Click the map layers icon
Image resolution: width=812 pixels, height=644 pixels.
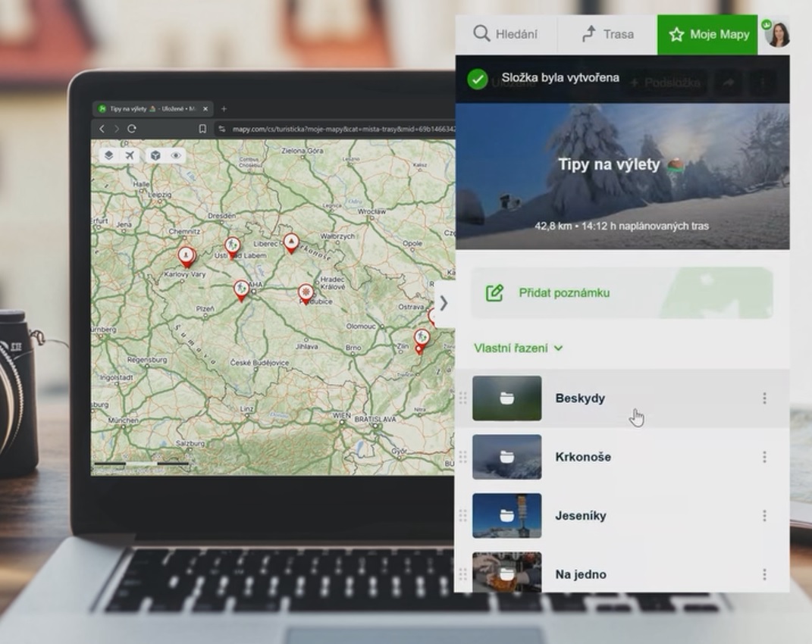[109, 155]
